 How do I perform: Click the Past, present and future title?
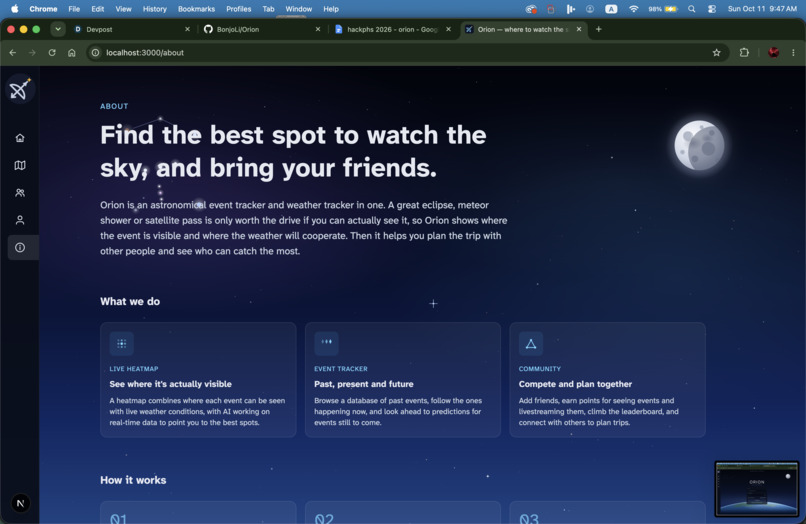point(364,384)
